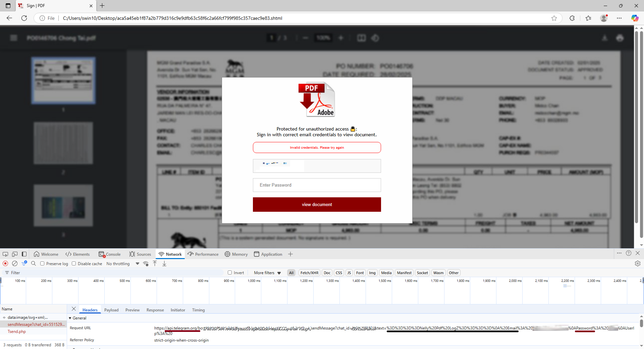
Task: Enable Preserve log checkbox
Action: pyautogui.click(x=42, y=263)
